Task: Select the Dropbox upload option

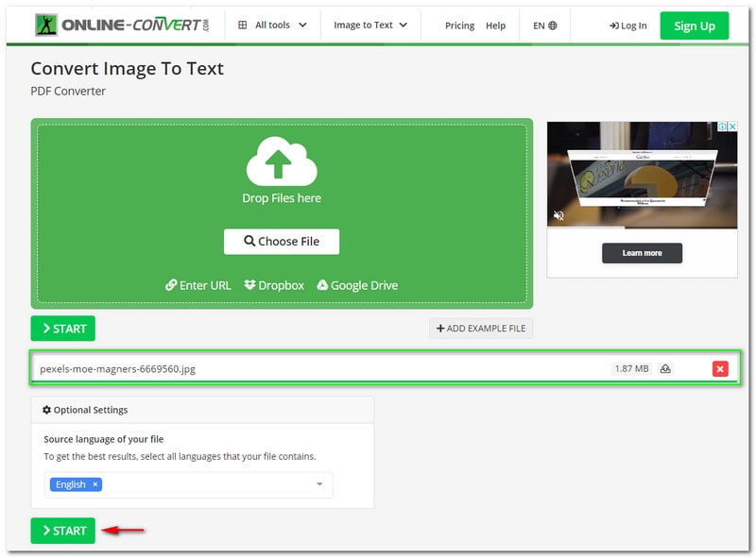Action: 274,285
